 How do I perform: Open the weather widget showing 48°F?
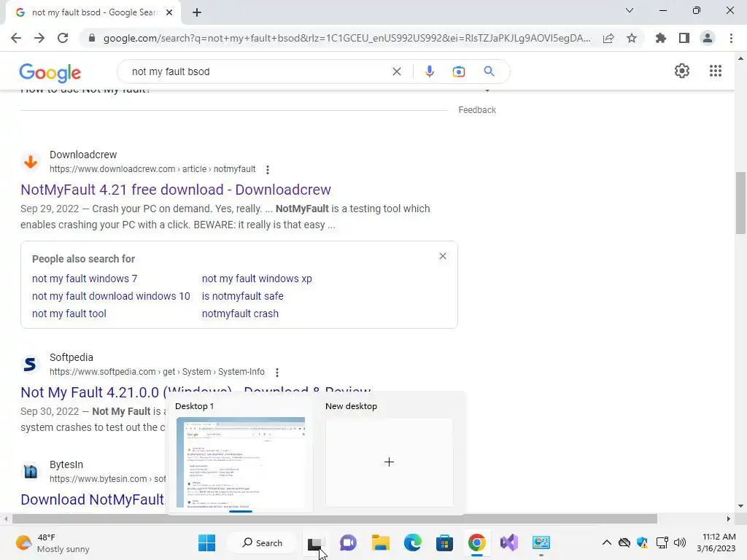pos(53,542)
